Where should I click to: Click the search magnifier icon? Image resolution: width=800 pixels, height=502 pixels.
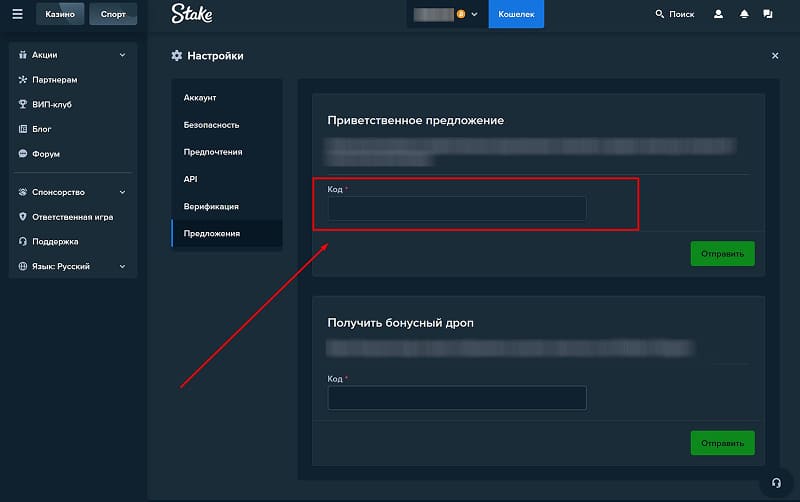(x=659, y=14)
